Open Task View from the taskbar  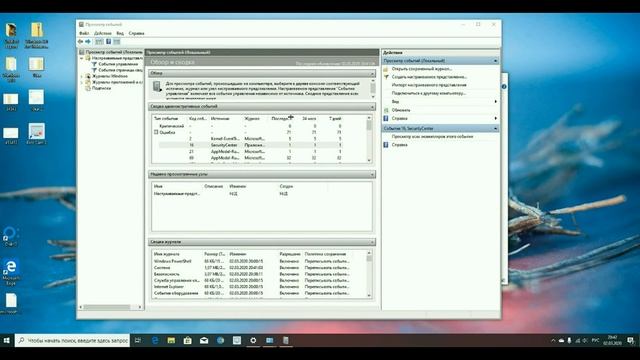click(x=138, y=340)
